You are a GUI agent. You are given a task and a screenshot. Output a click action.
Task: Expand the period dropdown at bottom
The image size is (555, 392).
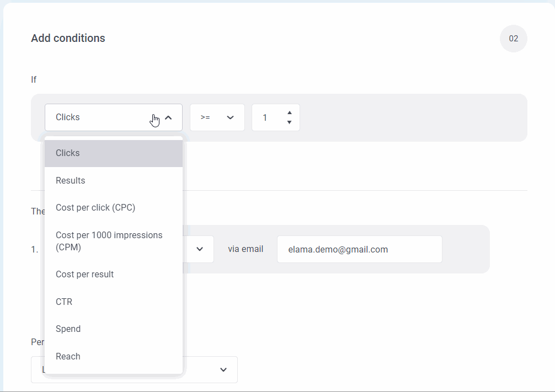pos(223,370)
